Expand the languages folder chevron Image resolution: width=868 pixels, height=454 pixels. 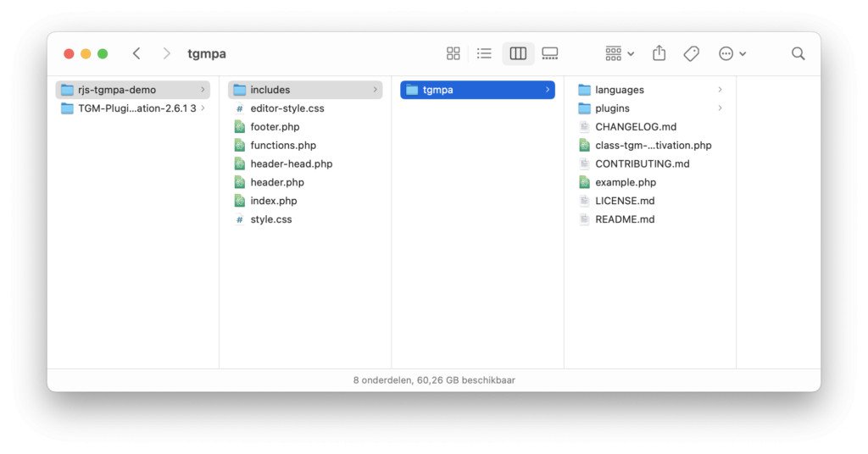click(720, 90)
